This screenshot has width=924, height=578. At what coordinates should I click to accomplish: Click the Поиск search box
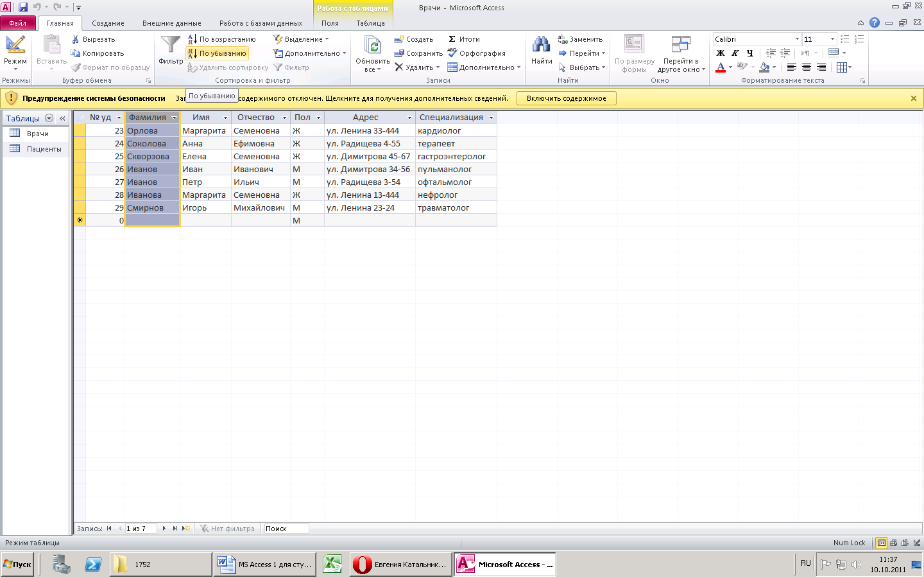(286, 529)
